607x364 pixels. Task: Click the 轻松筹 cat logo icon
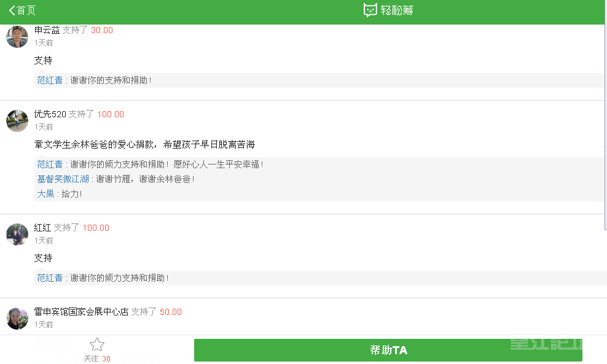pos(370,10)
